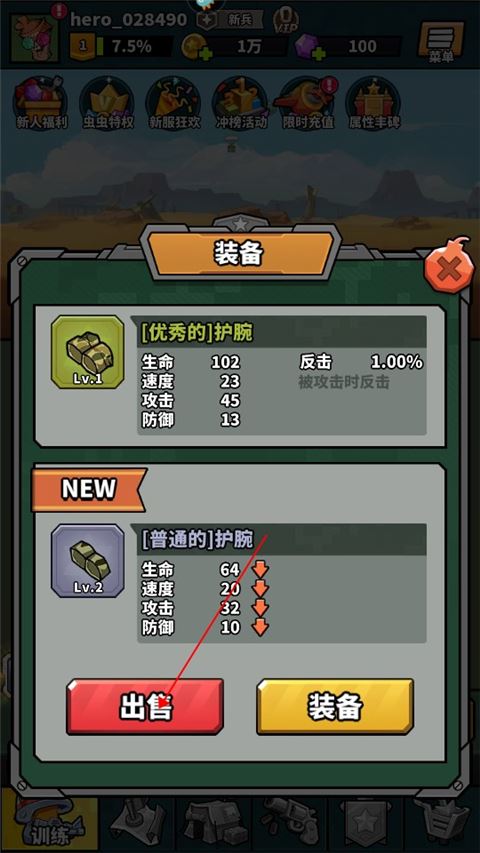
Task: Equip the new item with 装备 button
Action: coord(335,706)
